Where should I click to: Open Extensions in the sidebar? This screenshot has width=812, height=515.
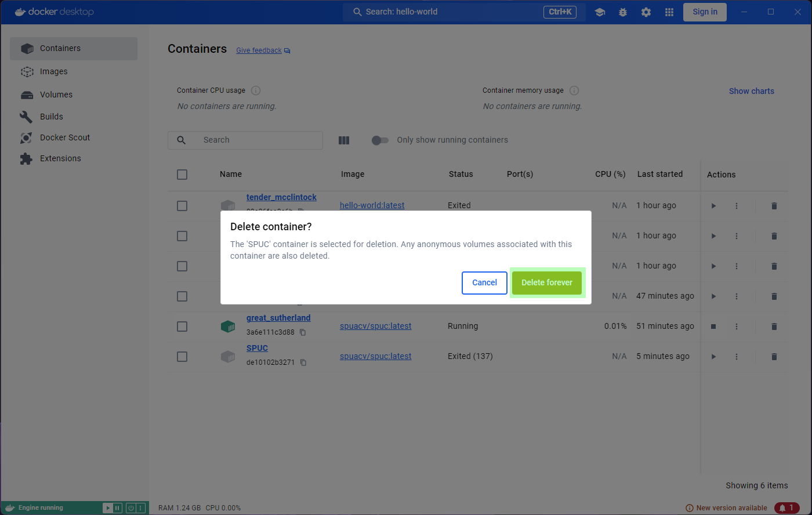point(74,158)
